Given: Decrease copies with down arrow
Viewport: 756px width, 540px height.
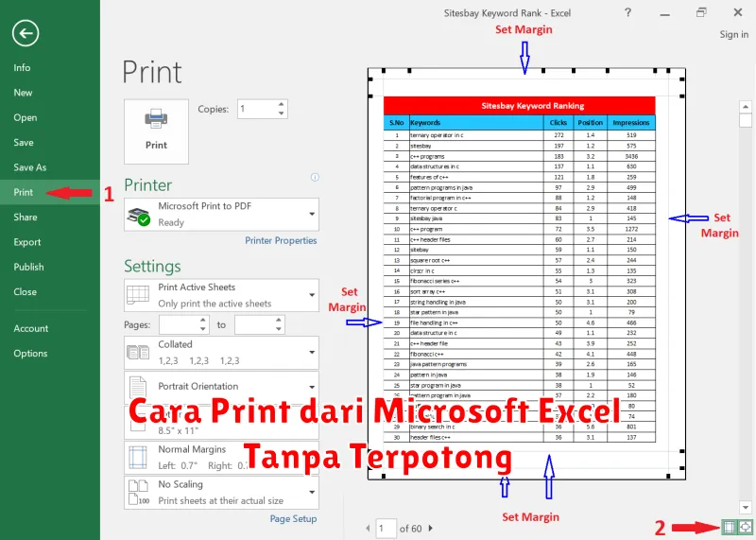Looking at the screenshot, I should (x=281, y=113).
